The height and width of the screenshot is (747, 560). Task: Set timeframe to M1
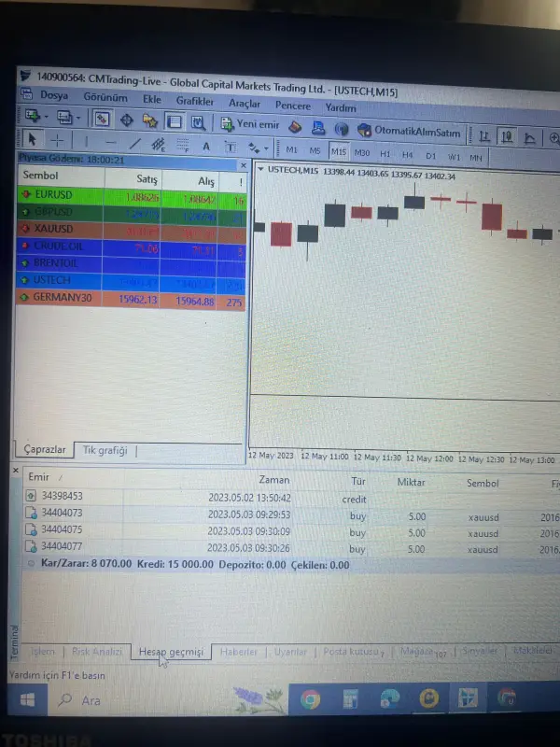point(291,149)
